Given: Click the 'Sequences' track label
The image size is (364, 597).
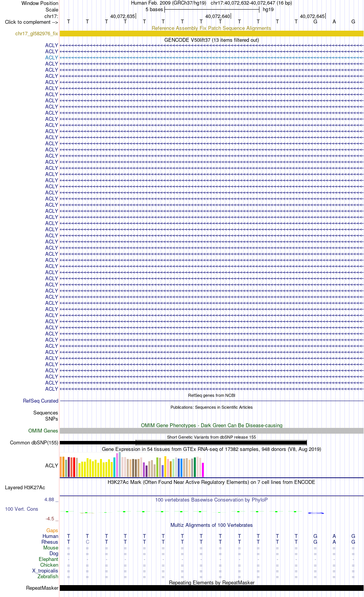Looking at the screenshot, I should point(46,413).
